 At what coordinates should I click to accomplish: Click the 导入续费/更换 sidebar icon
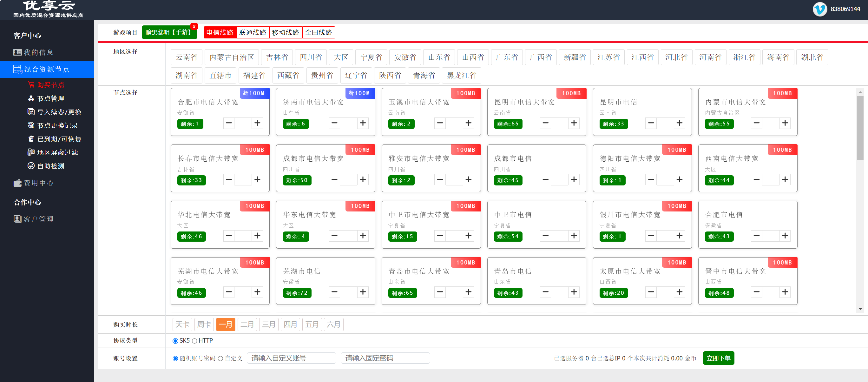(x=31, y=111)
